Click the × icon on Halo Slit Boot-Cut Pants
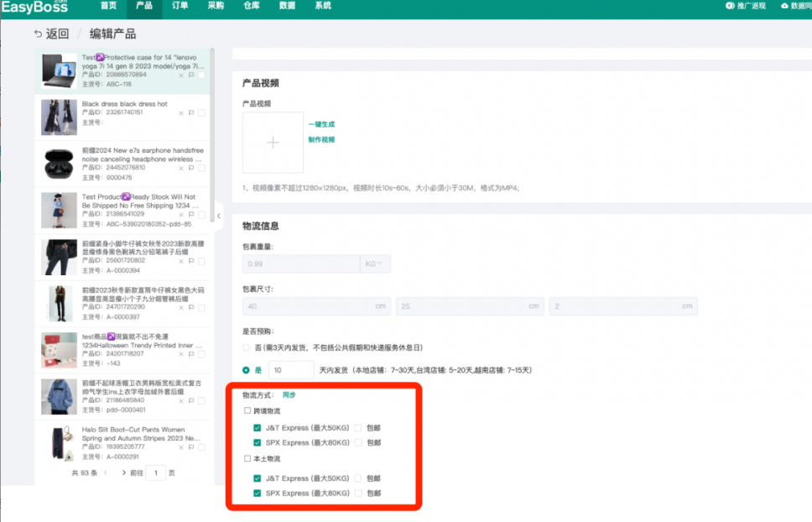812x522 pixels. click(x=180, y=448)
